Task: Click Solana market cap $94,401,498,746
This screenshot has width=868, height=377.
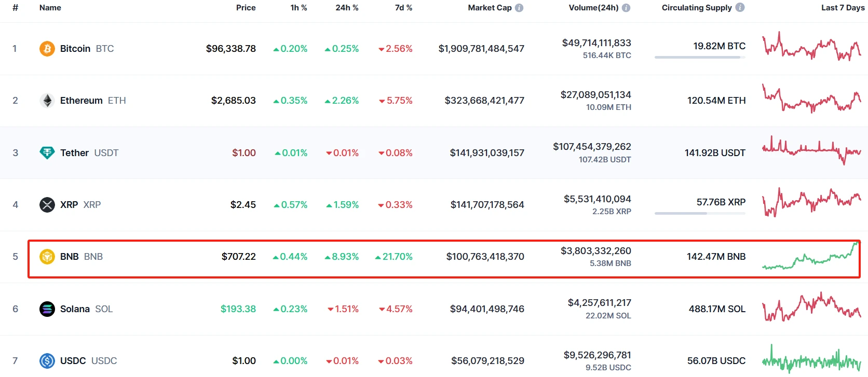Action: 487,309
